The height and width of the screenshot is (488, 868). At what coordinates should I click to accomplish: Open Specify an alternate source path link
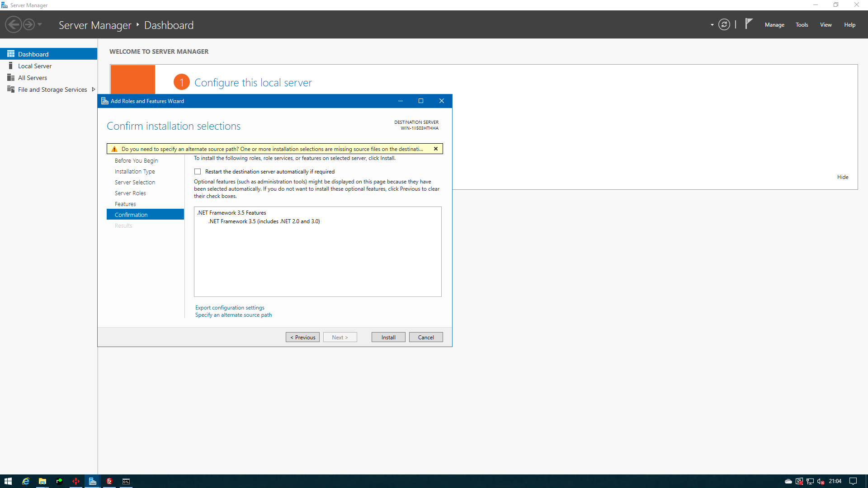pyautogui.click(x=233, y=315)
